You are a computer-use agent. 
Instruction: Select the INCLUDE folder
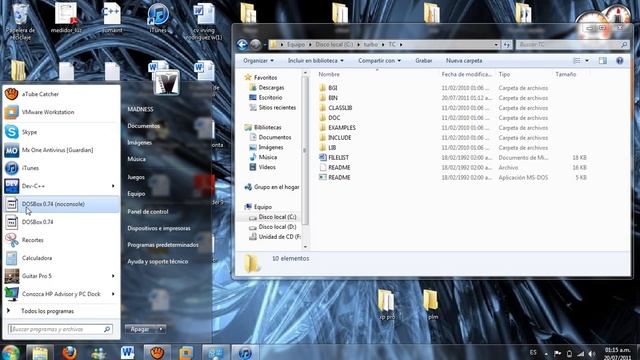click(x=340, y=138)
